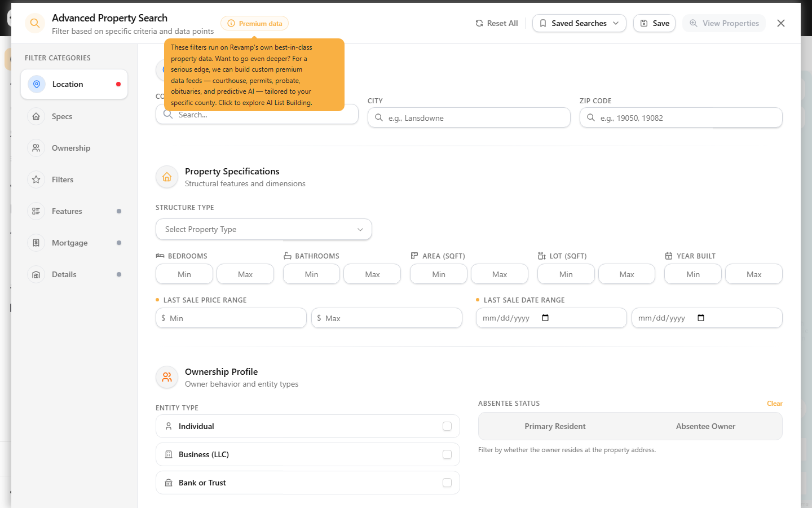This screenshot has height=508, width=812.
Task: Click the bookmark icon in Saved Searches
Action: [x=543, y=23]
